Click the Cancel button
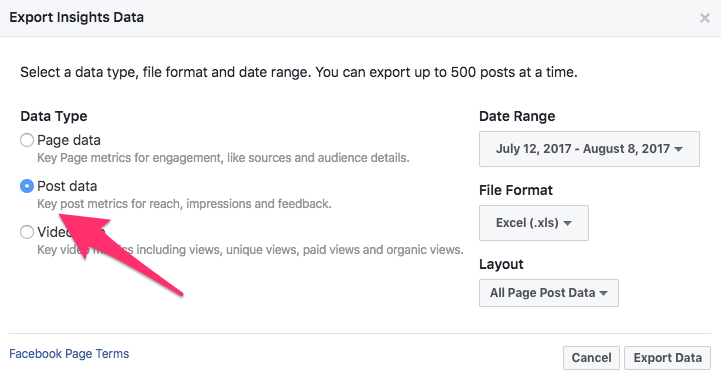The height and width of the screenshot is (377, 721). 591,358
